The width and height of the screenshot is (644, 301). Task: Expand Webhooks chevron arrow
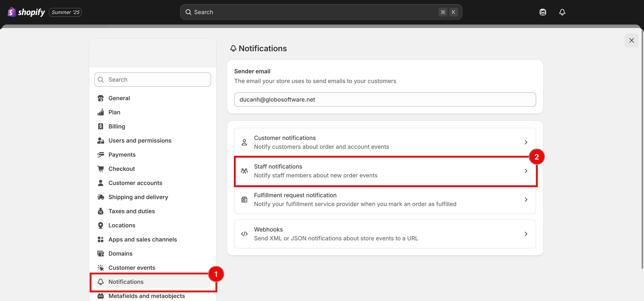(526, 234)
